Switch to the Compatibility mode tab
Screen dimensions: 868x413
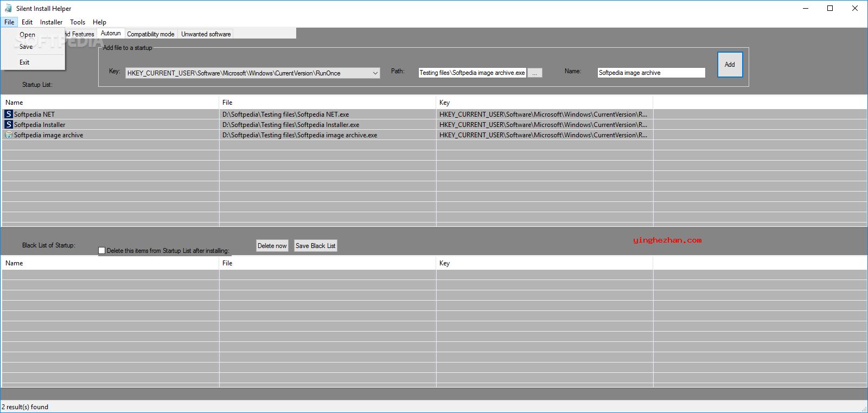click(151, 34)
